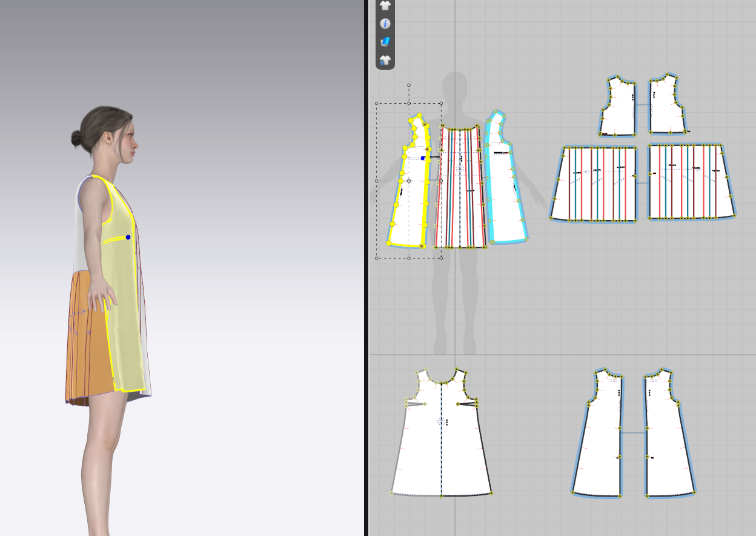Select bottom A-line dress pattern with darts
The image size is (756, 536).
441,449
